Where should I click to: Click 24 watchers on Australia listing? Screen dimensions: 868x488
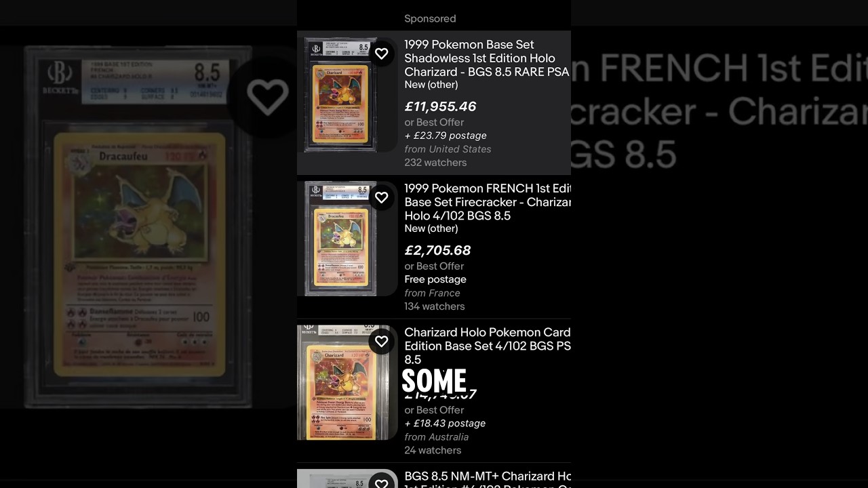pos(433,450)
